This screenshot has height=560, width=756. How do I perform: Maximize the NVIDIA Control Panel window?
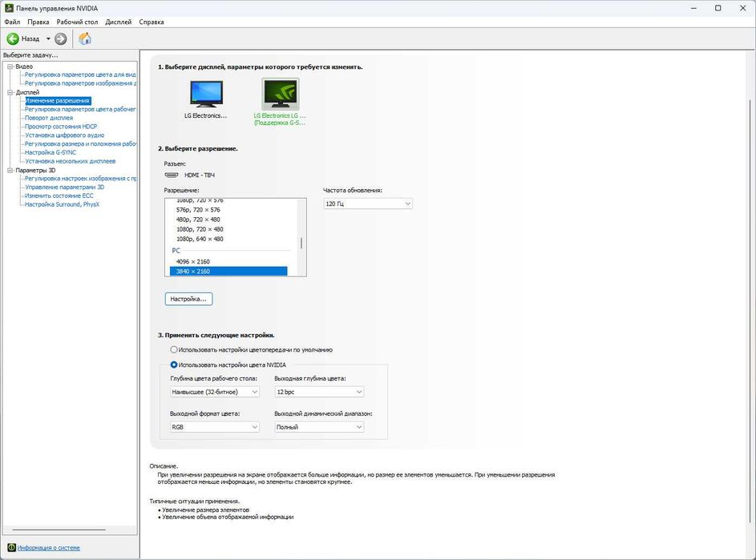click(718, 8)
